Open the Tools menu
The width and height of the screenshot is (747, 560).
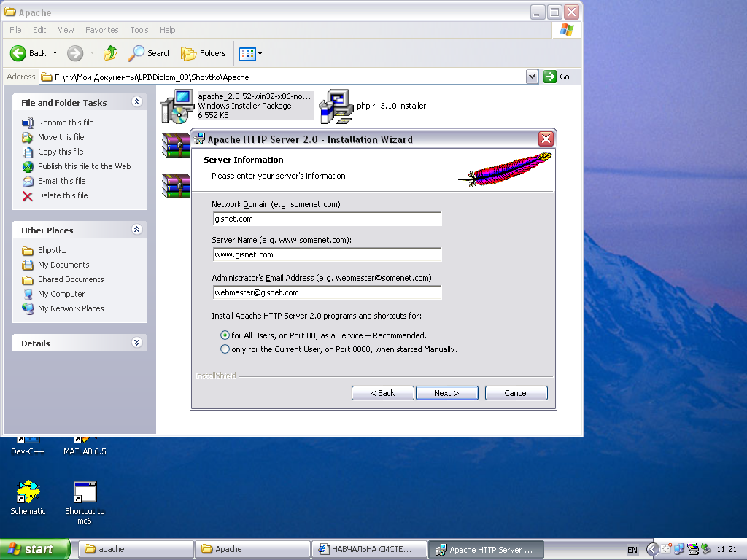pos(139,30)
